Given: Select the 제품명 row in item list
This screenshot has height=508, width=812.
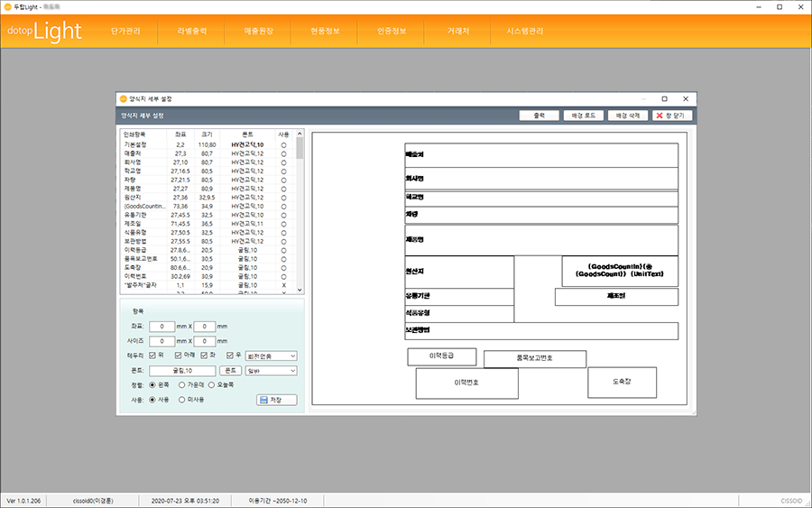Looking at the screenshot, I should point(133,188).
